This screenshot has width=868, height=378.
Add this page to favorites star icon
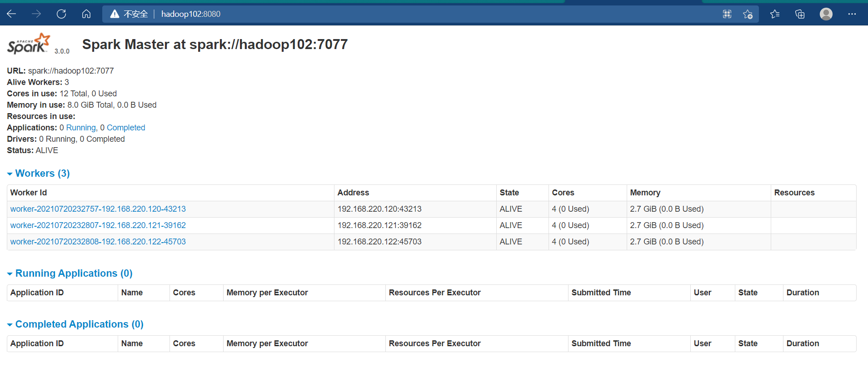pyautogui.click(x=748, y=14)
